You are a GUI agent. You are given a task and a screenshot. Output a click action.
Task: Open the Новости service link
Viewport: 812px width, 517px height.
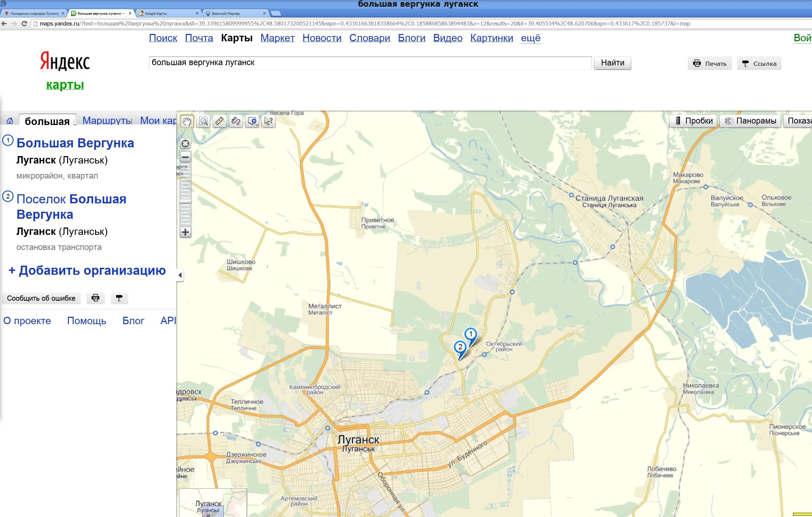coord(322,38)
